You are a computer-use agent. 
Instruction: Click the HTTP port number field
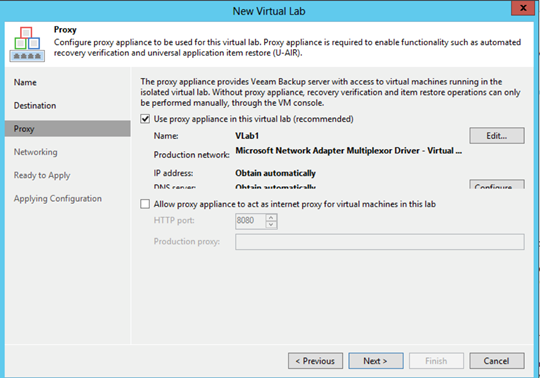click(x=251, y=221)
